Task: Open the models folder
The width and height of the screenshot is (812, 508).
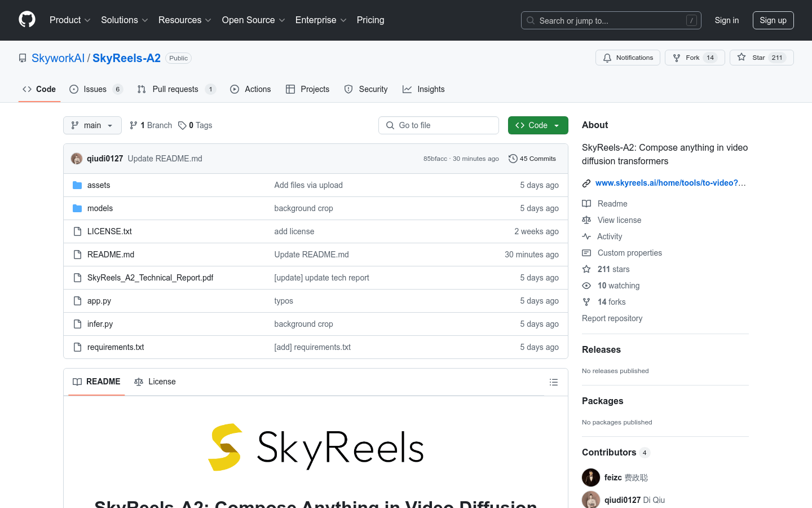Action: (100, 208)
